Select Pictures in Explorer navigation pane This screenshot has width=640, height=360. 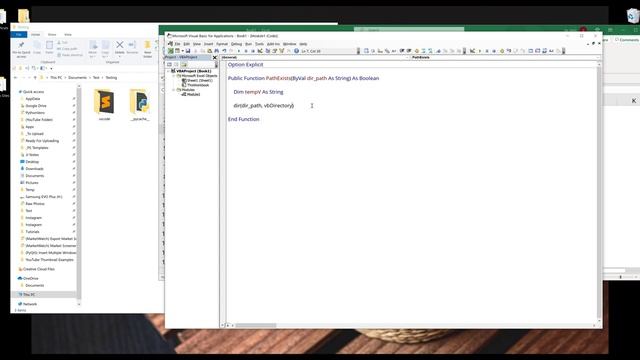[32, 182]
